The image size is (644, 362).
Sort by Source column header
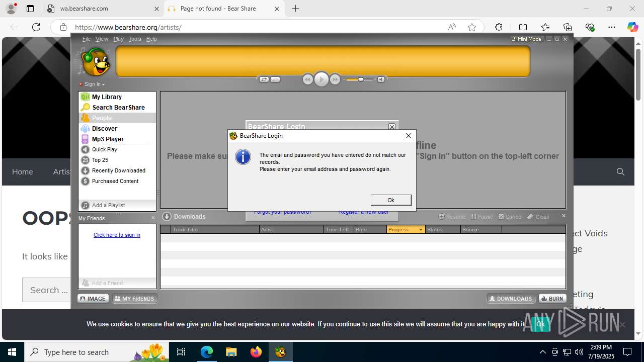tap(481, 229)
